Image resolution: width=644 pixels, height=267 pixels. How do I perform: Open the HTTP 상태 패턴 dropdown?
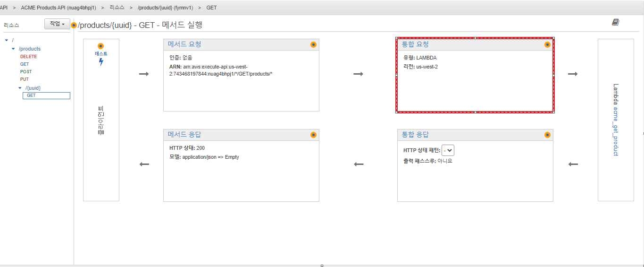coord(448,150)
